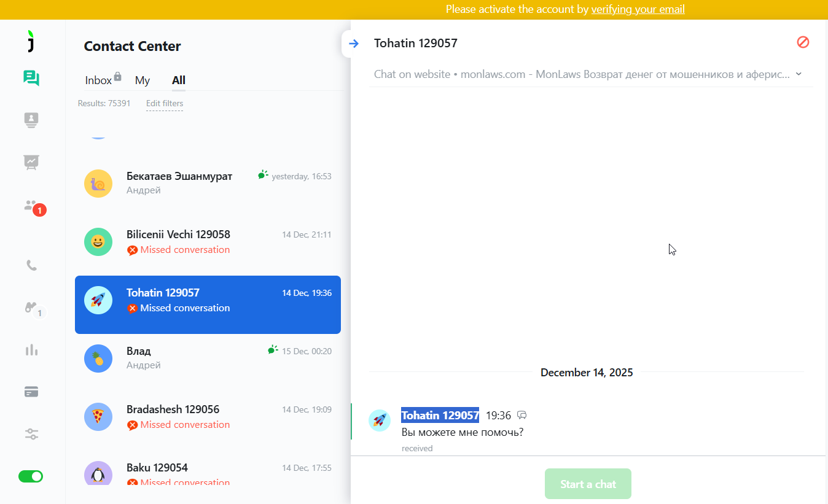Click the rocket avatar beside the received message
The image size is (828, 504).
(380, 421)
